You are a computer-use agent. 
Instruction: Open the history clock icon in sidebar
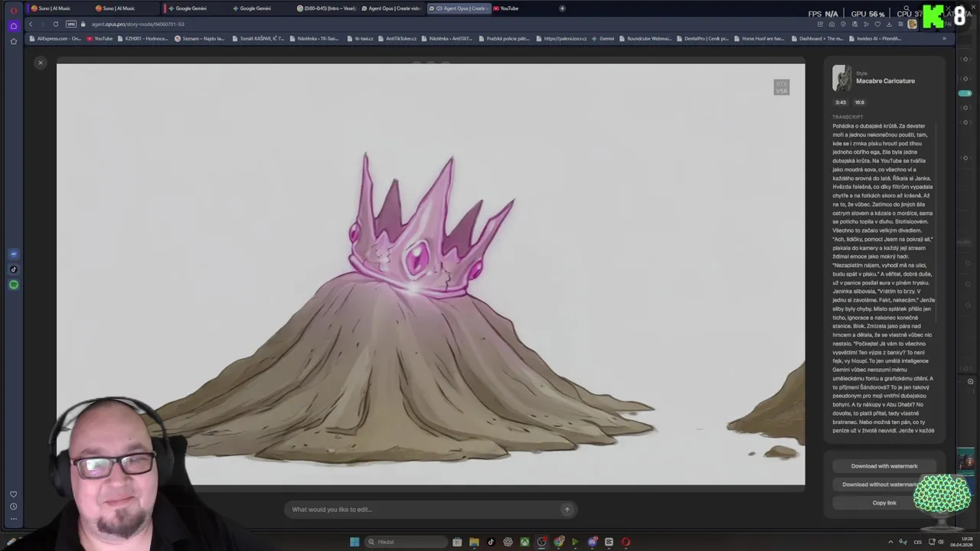13,507
